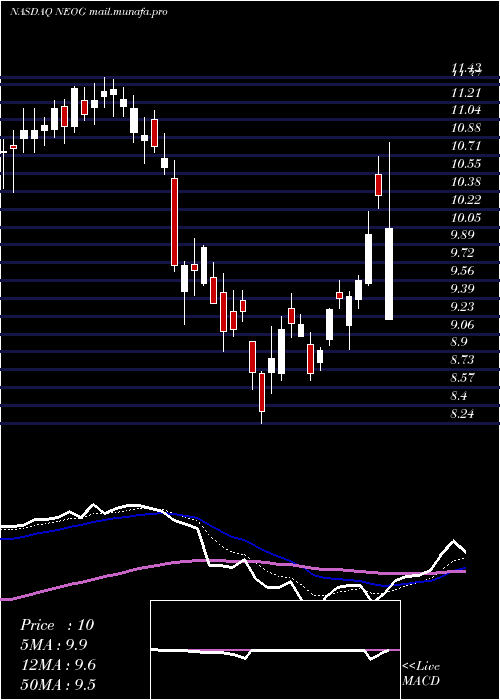Click the Price : 10 readout

click(x=57, y=625)
